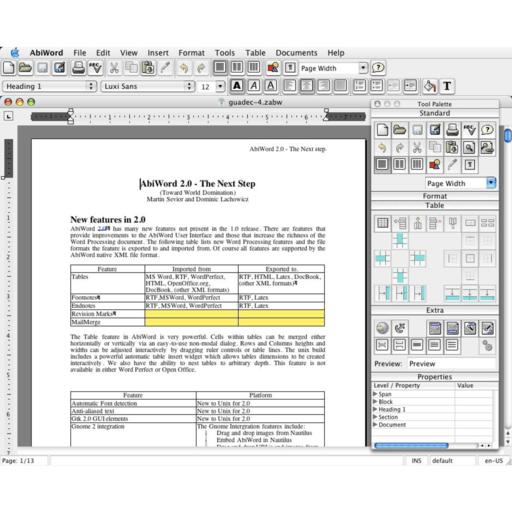The height and width of the screenshot is (512, 512).
Task: Open the Heading 1 style combo box
Action: pos(49,86)
